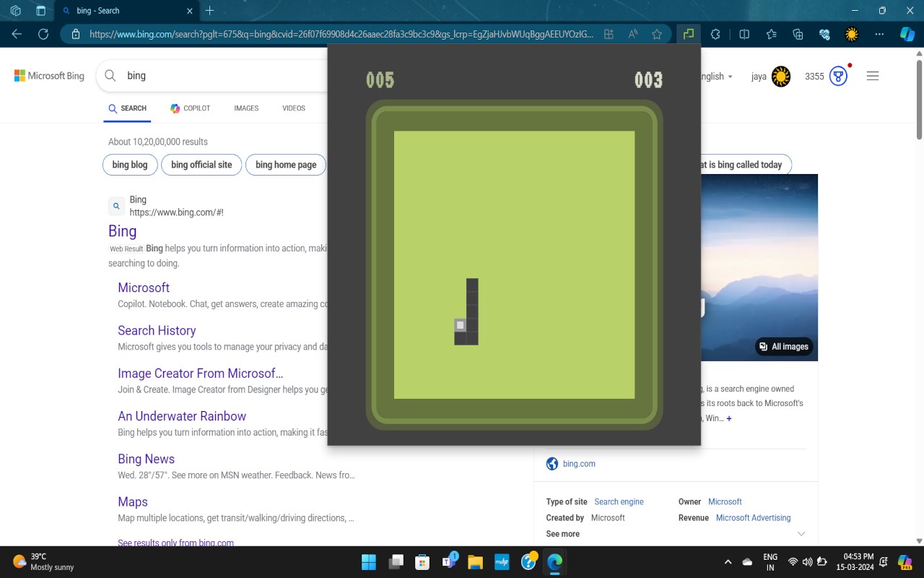Open the Bing hamburger menu
The width and height of the screenshot is (924, 578).
tap(873, 76)
